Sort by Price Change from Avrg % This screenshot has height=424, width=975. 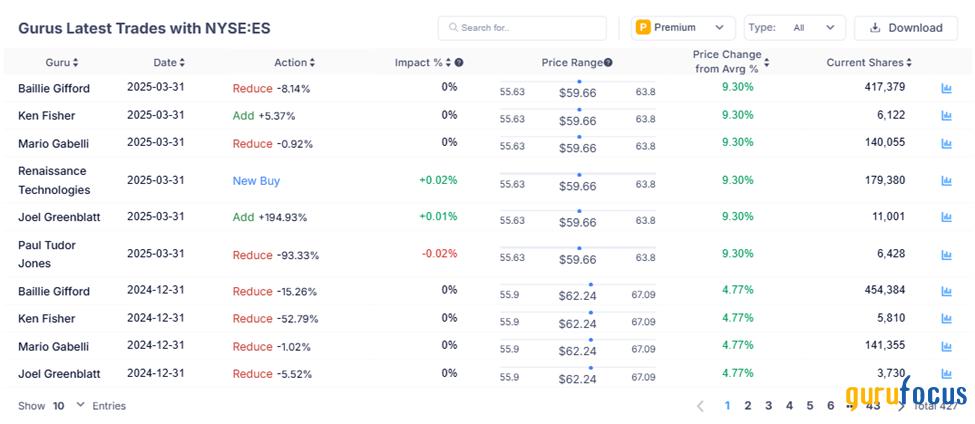click(731, 62)
